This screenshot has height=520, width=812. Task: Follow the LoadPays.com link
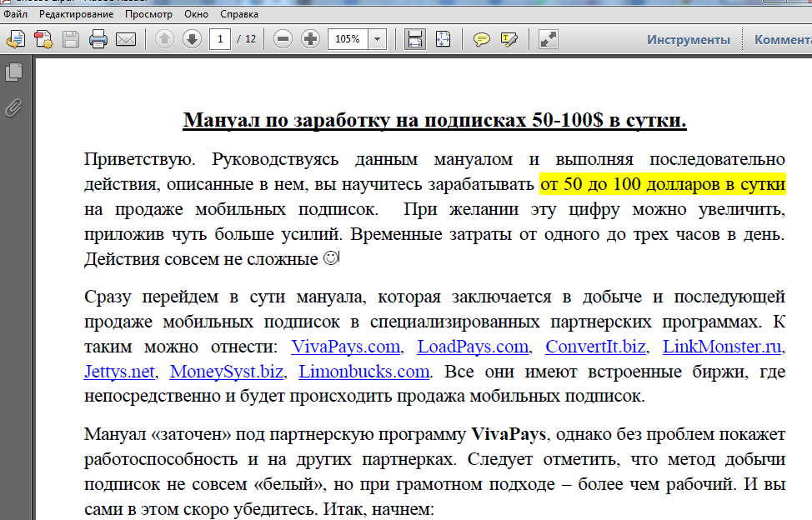click(x=473, y=346)
